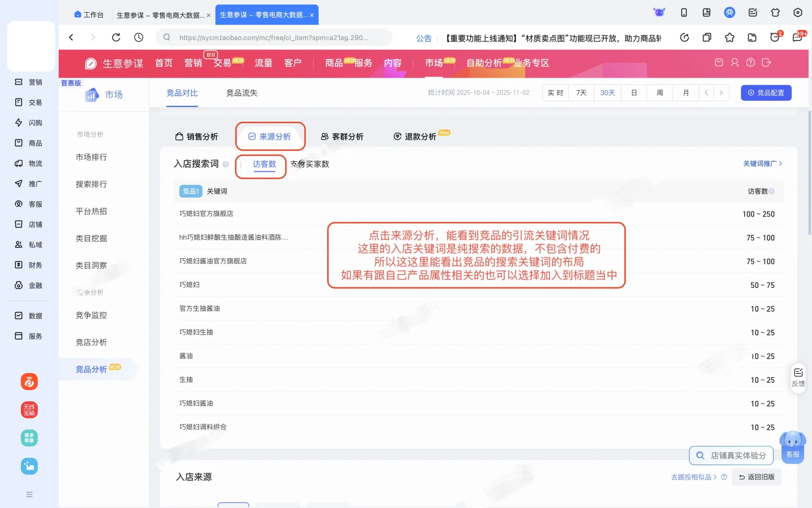Click the purple AI robot mascot icon
The image size is (812, 508).
pyautogui.click(x=659, y=13)
